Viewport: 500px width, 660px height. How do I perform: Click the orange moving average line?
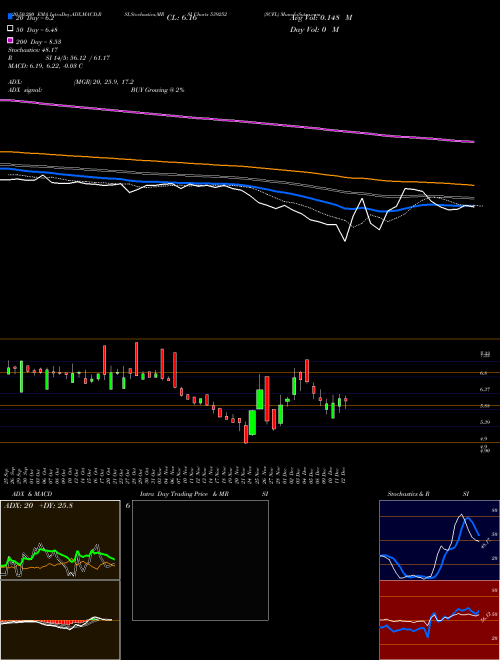(x=236, y=165)
